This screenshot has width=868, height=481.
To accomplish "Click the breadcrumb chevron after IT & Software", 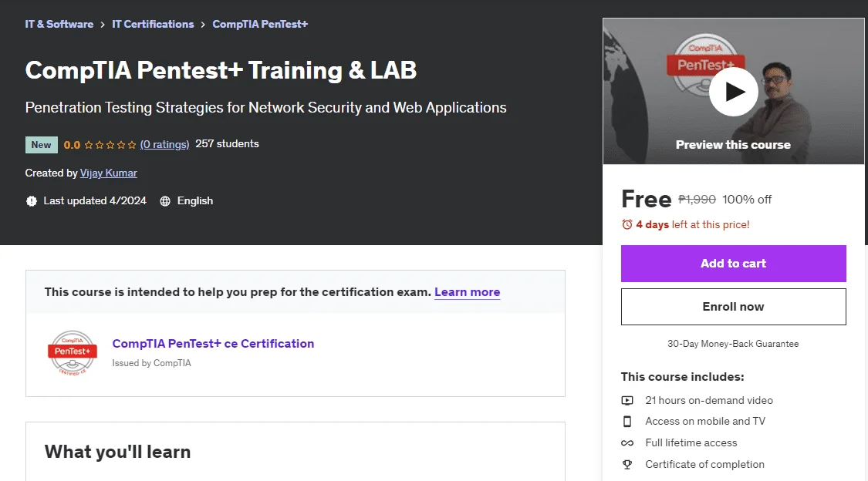I will coord(103,25).
